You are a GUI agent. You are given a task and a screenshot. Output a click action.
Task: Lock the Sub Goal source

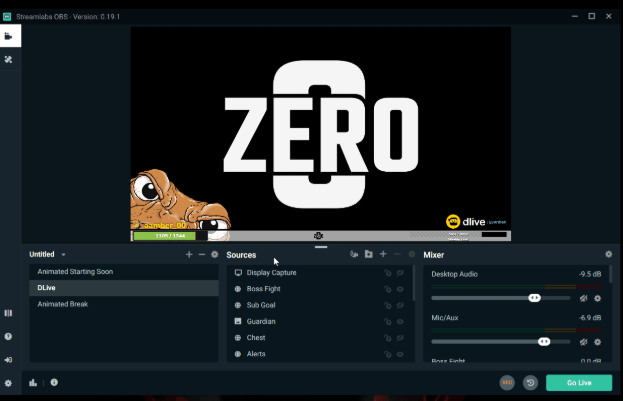388,306
